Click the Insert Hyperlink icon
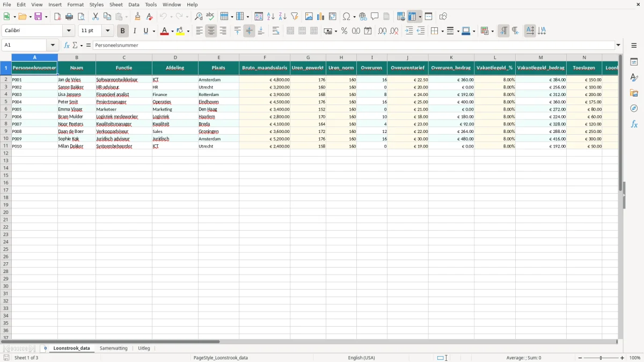This screenshot has width=644, height=362. (x=363, y=17)
